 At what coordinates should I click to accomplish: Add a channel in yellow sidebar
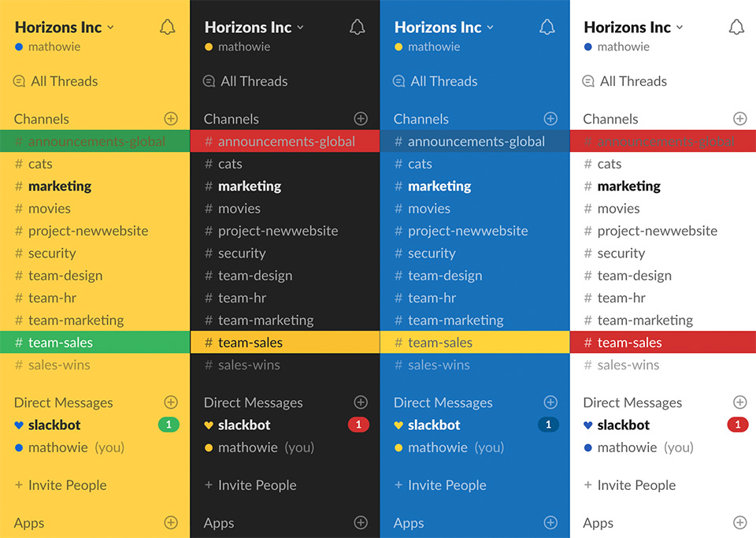[x=171, y=119]
